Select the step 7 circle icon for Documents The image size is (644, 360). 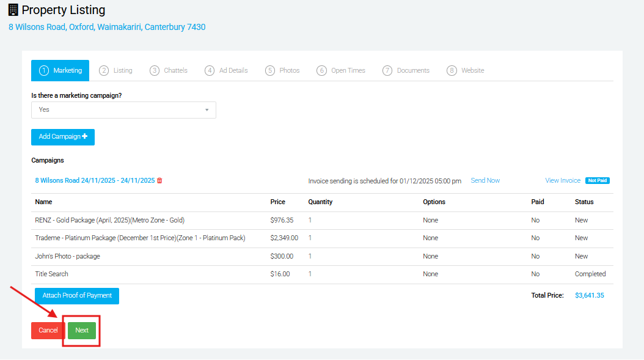point(387,71)
